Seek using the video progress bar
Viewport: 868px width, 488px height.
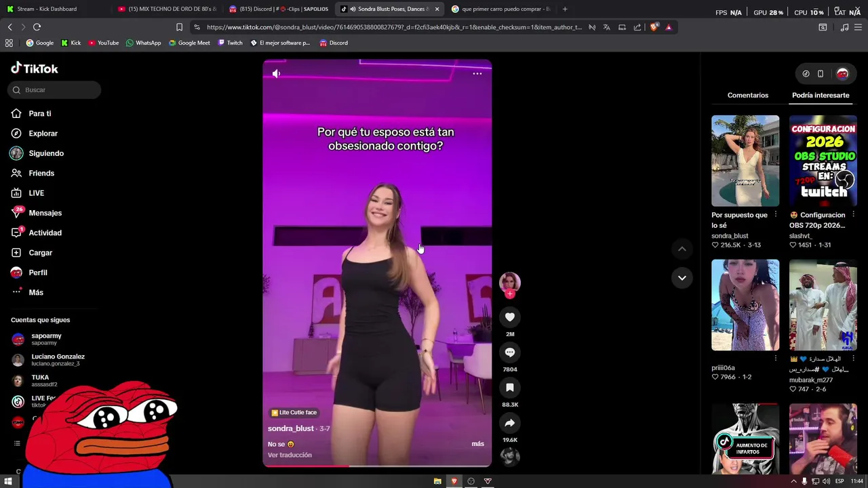point(377,466)
